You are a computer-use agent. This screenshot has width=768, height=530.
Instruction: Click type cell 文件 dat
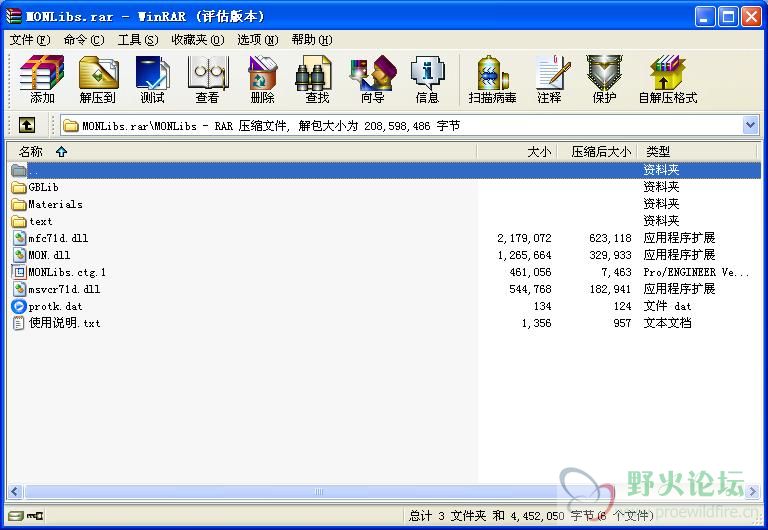click(667, 307)
